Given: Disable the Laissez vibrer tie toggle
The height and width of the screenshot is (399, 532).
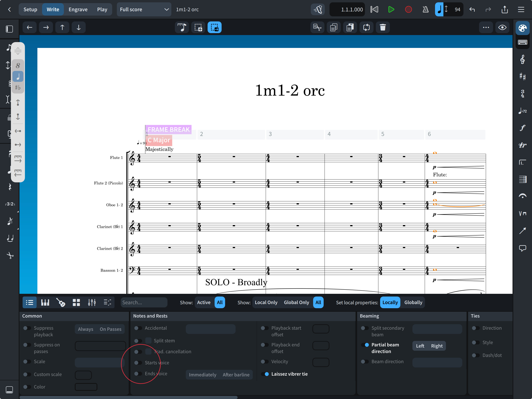Looking at the screenshot, I should [265, 374].
